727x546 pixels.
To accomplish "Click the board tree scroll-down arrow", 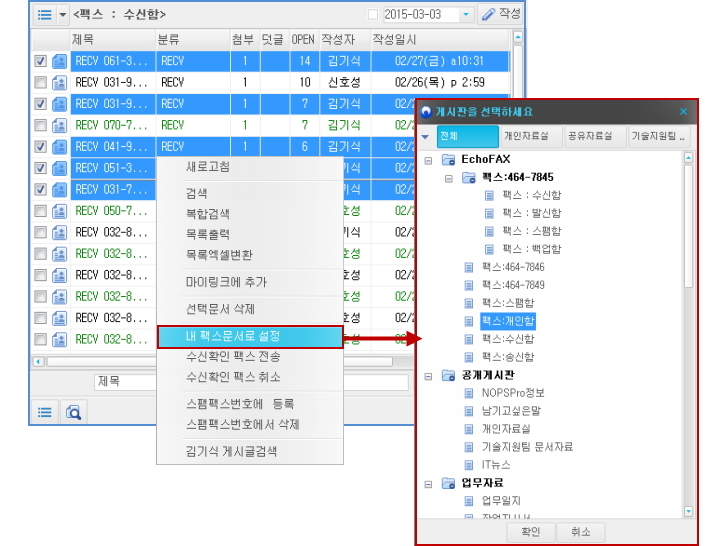I will 689,511.
